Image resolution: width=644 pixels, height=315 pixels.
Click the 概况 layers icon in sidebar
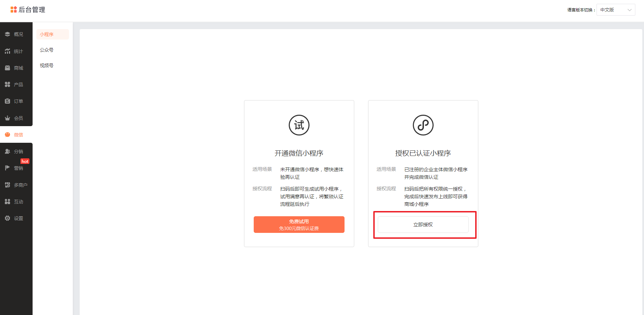tap(7, 34)
